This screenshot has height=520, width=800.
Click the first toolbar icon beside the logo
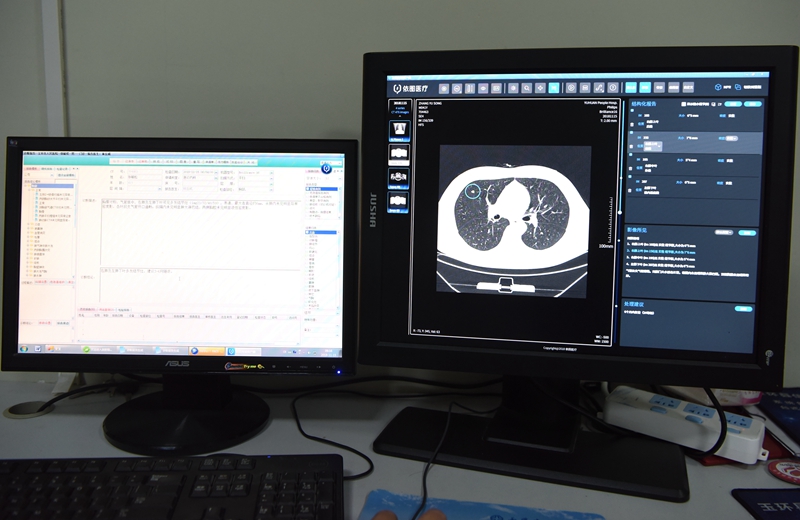point(444,89)
